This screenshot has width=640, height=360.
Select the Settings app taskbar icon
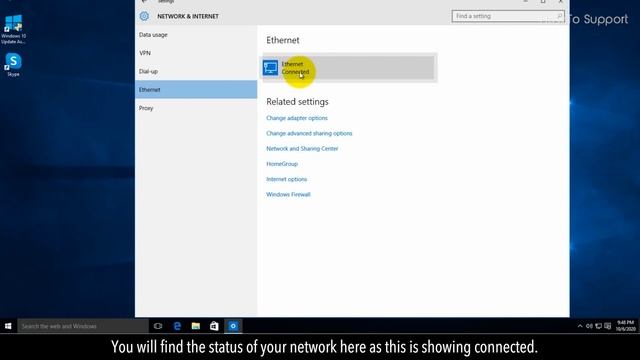pyautogui.click(x=233, y=326)
